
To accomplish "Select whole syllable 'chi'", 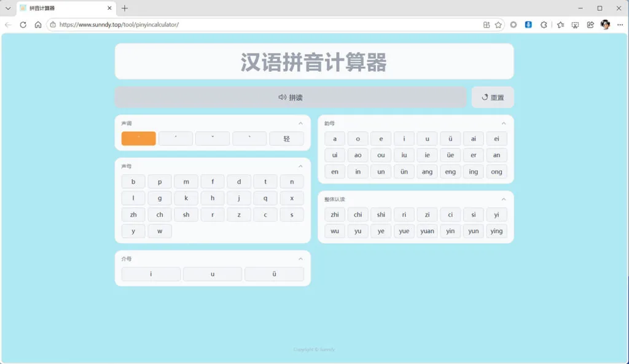I will point(358,214).
